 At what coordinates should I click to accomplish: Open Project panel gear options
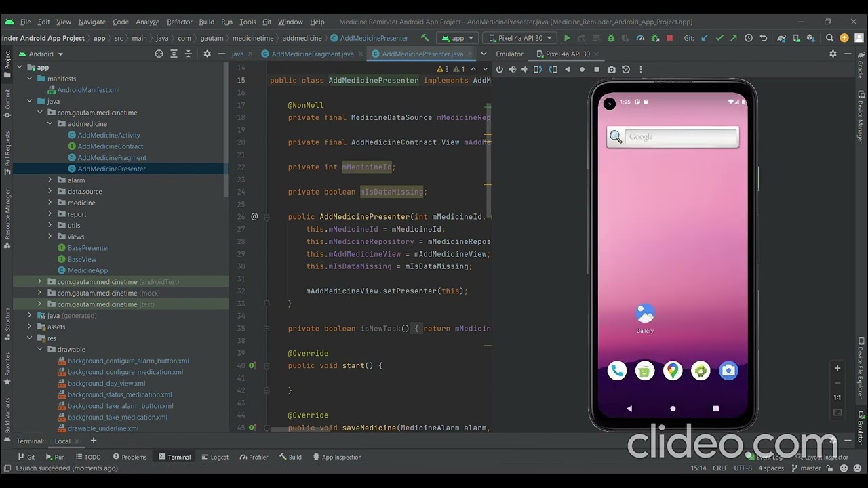click(207, 54)
